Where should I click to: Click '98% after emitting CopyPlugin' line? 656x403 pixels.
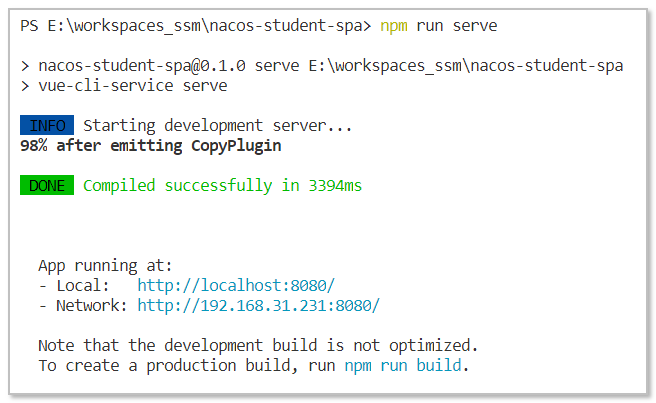[x=151, y=146]
